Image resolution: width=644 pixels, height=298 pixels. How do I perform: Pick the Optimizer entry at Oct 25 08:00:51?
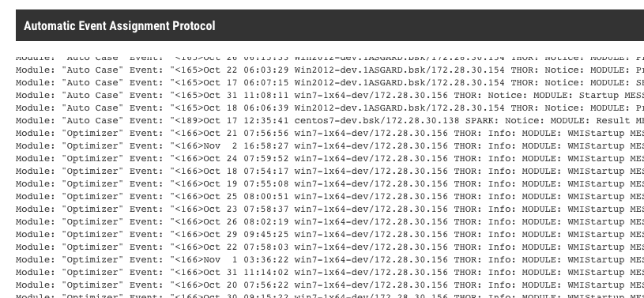(330, 197)
